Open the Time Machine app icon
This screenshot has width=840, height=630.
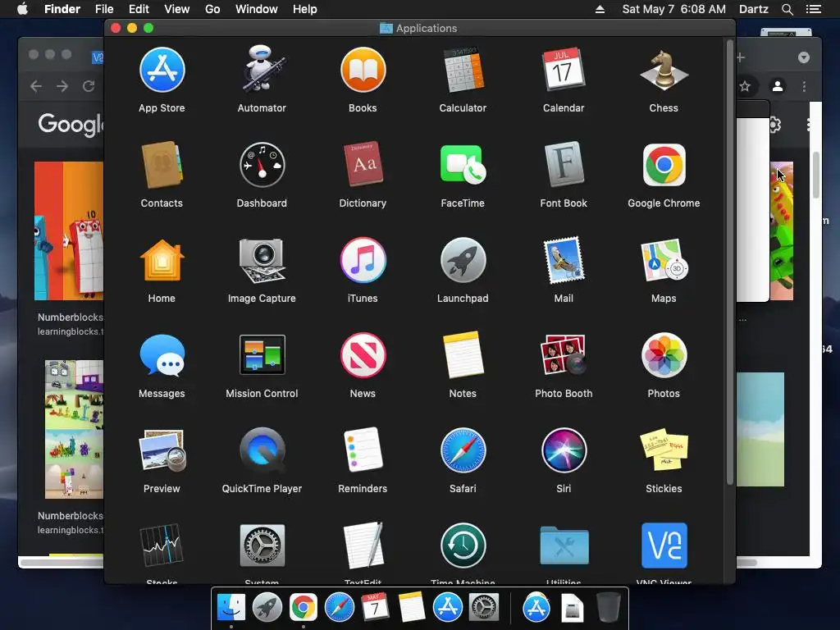tap(463, 546)
